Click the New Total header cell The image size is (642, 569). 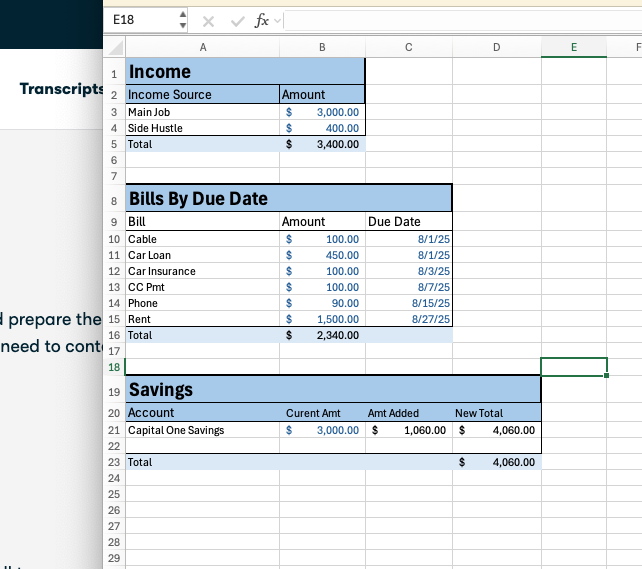click(x=497, y=413)
